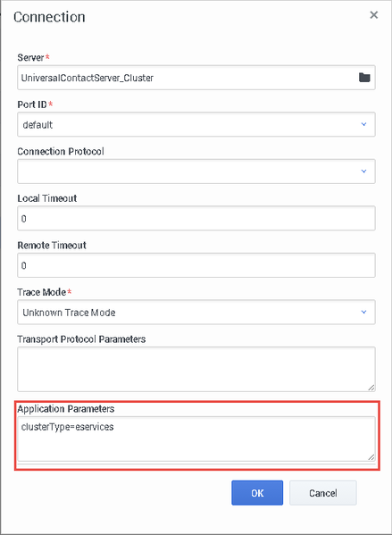Expand the Port ID dropdown arrow
392x535 pixels.
tap(363, 124)
